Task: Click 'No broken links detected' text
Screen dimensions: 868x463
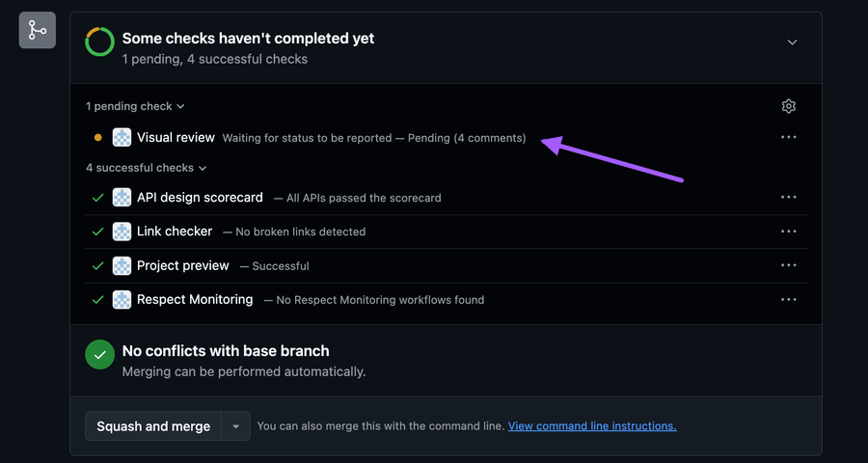Action: (x=301, y=232)
